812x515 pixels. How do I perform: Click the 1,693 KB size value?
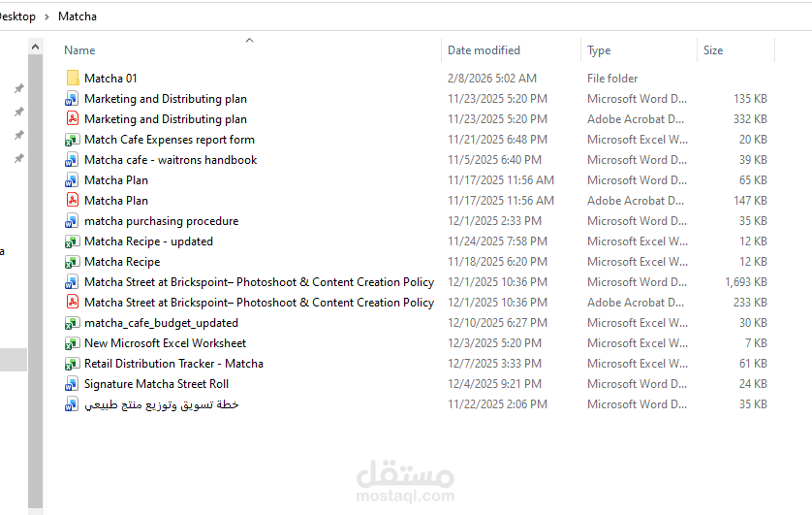coord(746,282)
